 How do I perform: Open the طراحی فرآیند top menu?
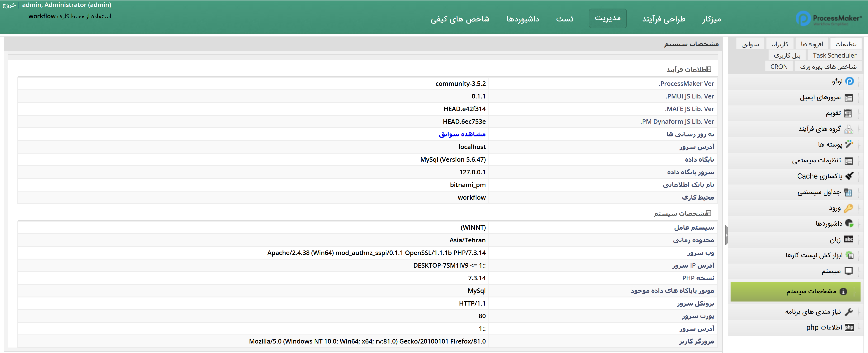[663, 19]
